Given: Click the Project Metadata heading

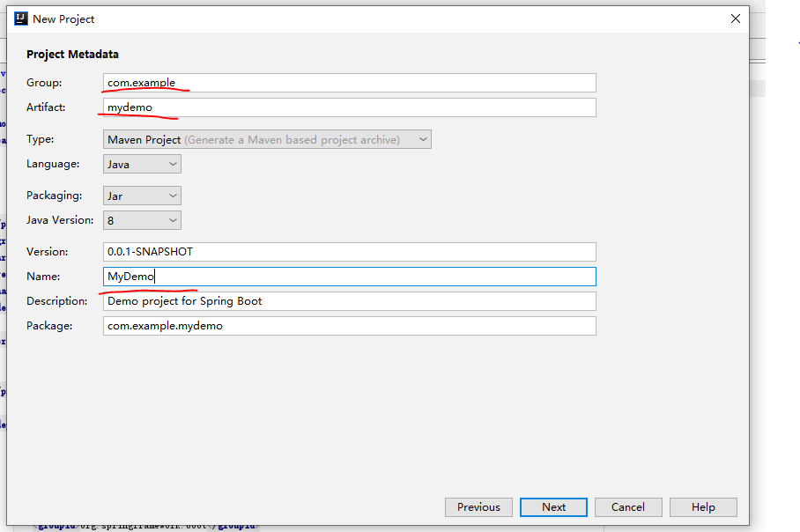Looking at the screenshot, I should coord(72,54).
